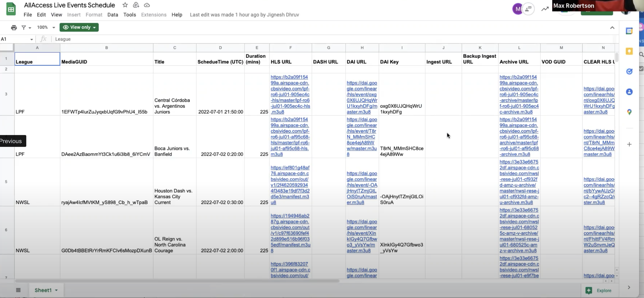Image resolution: width=644 pixels, height=298 pixels.
Task: Click the All Sheets list icon
Action: 18,290
